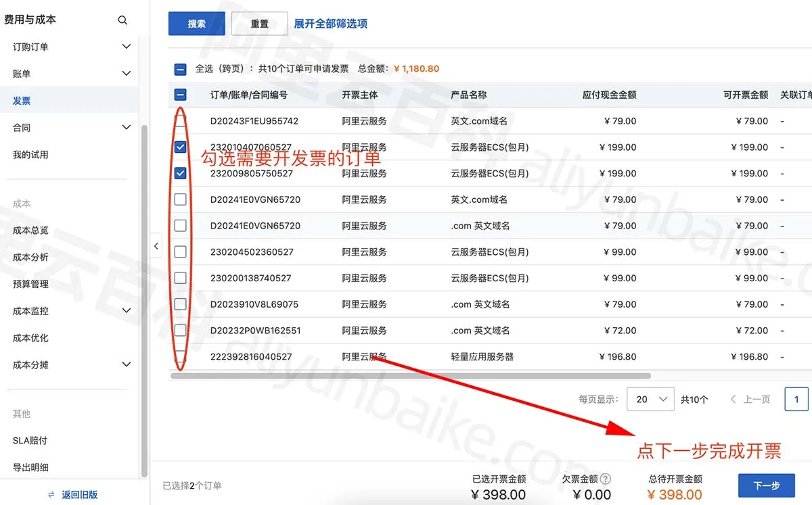Viewport: 812px width, 505px height.
Task: Expand the 订购订单 sidebar section
Action: (x=126, y=46)
